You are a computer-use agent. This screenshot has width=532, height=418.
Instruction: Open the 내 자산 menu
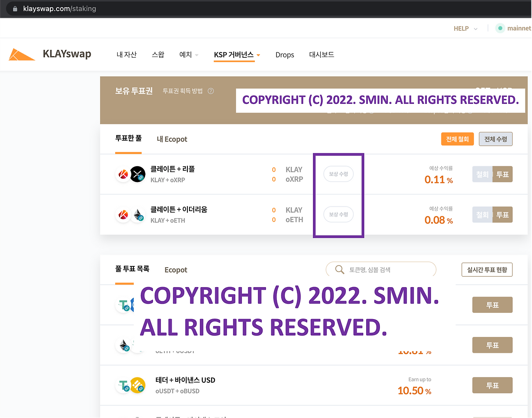pyautogui.click(x=127, y=55)
